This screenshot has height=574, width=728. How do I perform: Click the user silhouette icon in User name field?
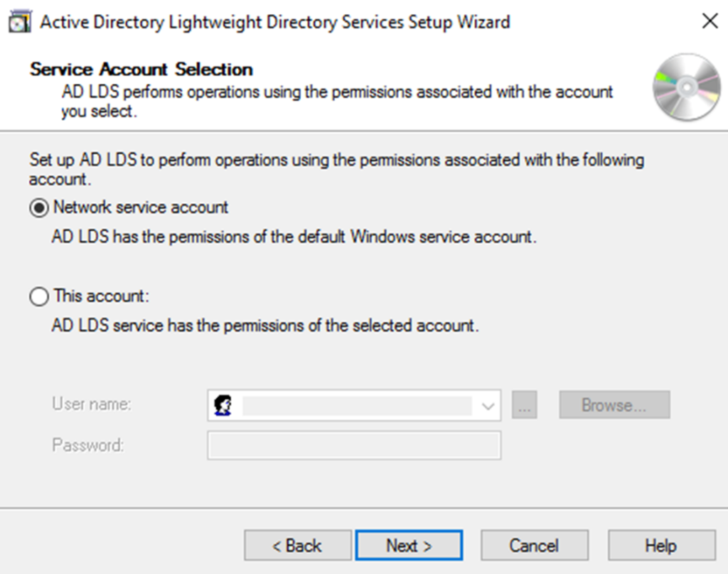click(223, 405)
